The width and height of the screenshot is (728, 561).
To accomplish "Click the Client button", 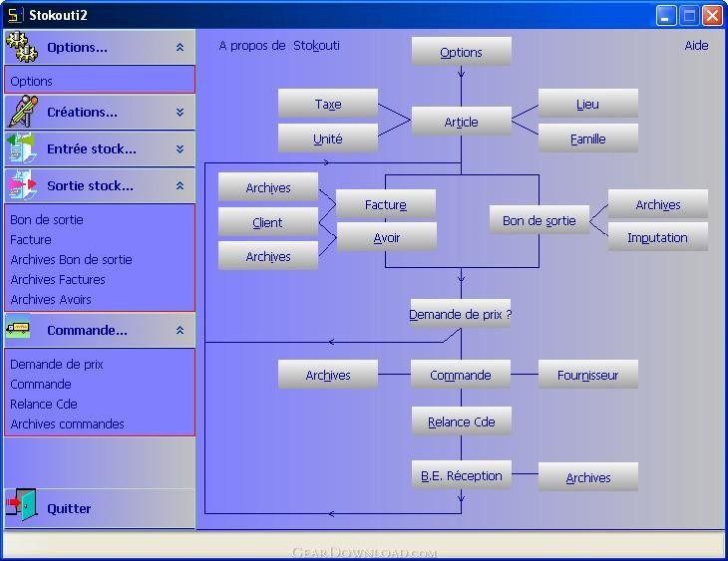I will tap(268, 222).
